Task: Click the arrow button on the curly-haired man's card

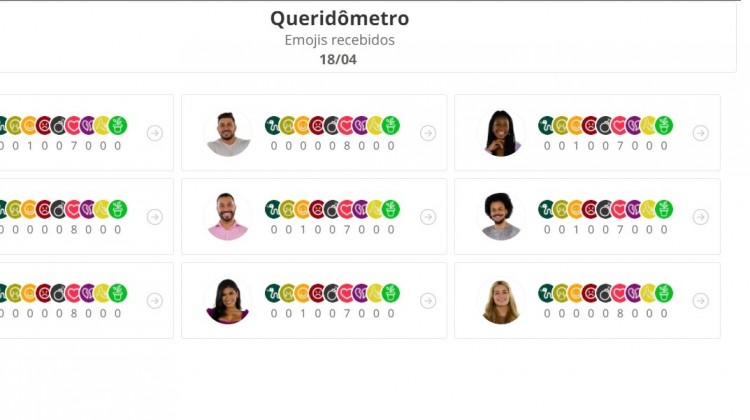Action: 701,217
